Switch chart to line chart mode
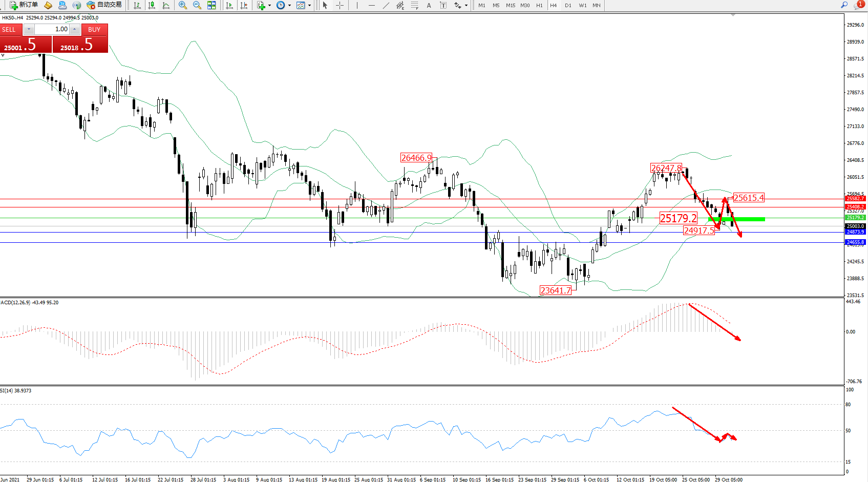The height and width of the screenshot is (482, 868). [166, 5]
